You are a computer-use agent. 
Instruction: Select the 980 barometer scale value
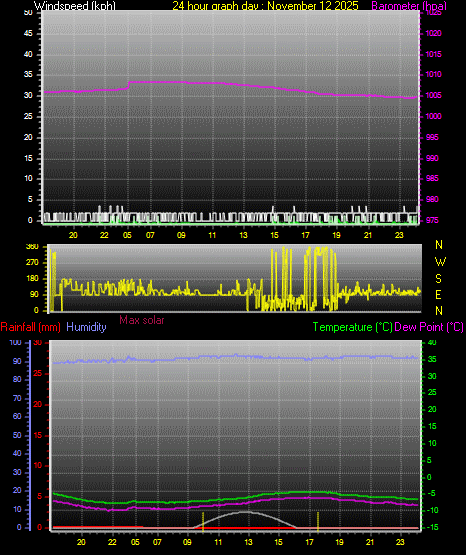click(x=432, y=199)
